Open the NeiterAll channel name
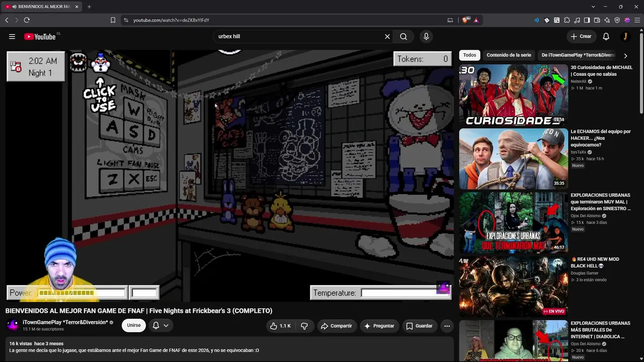Image resolution: width=644 pixels, height=362 pixels. pyautogui.click(x=579, y=81)
